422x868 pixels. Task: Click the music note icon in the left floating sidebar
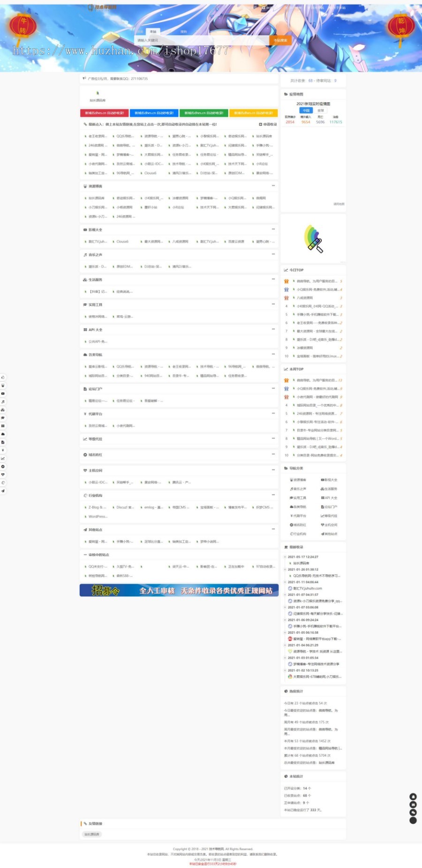pyautogui.click(x=3, y=402)
